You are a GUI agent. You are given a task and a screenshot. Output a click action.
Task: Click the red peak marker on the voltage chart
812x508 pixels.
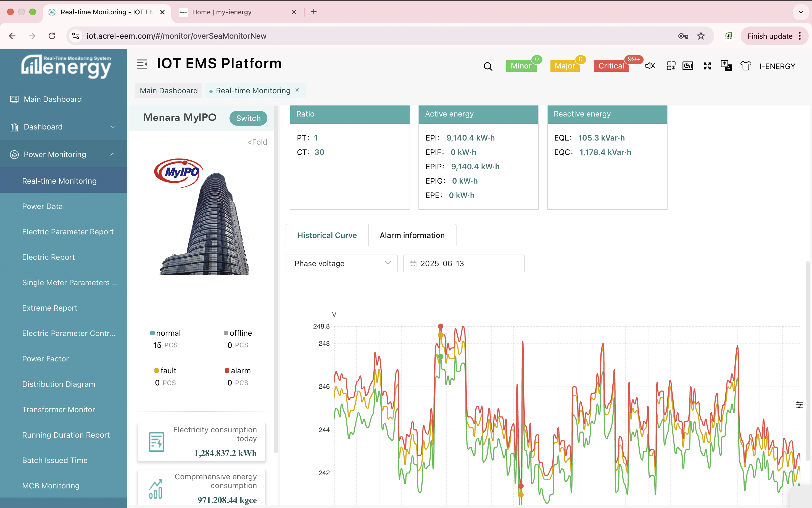pos(440,326)
